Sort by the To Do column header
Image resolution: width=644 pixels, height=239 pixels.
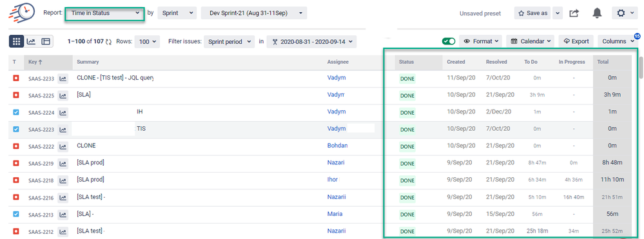[x=531, y=62]
